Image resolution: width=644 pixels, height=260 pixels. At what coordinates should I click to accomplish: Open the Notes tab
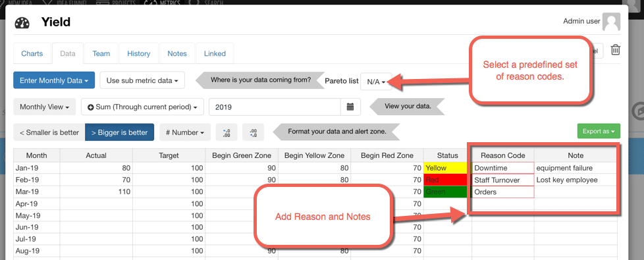point(177,53)
